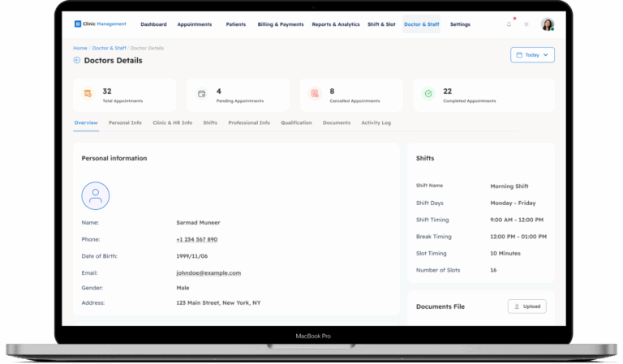Open the user profile avatar menu

click(x=548, y=24)
